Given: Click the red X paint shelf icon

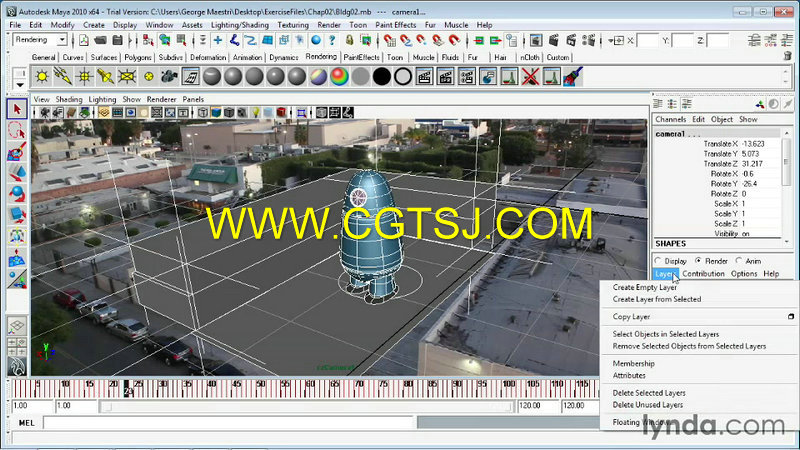Looking at the screenshot, I should tap(531, 77).
